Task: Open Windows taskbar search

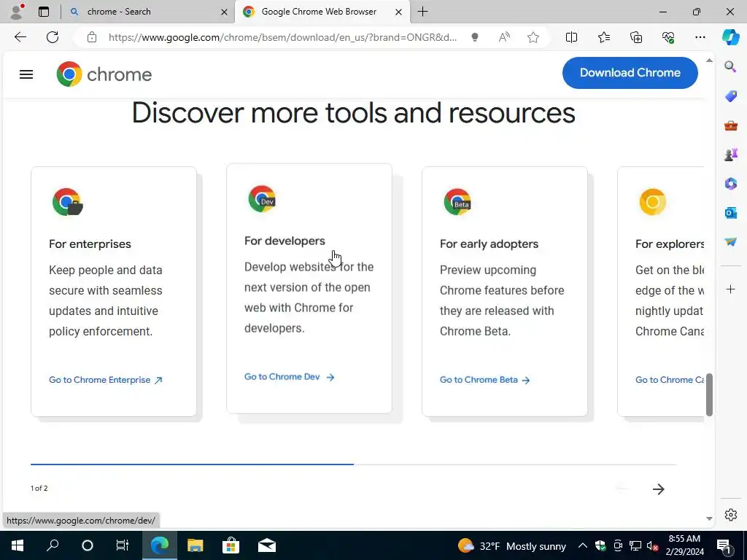Action: [x=53, y=545]
